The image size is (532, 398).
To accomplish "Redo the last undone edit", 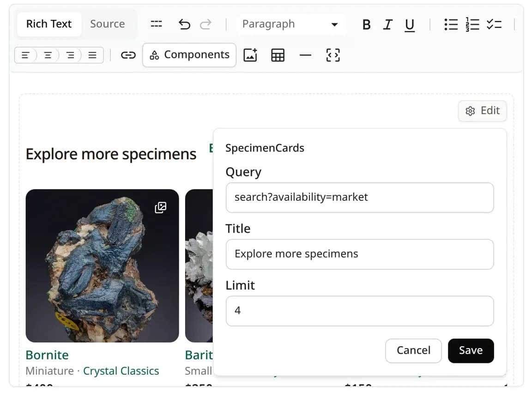I will [205, 24].
